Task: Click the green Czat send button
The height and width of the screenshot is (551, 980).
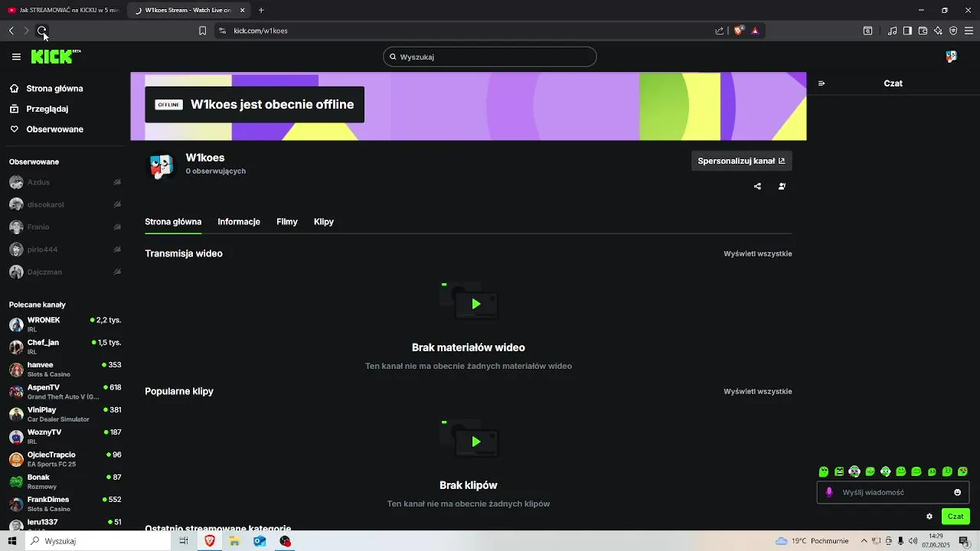Action: tap(955, 517)
